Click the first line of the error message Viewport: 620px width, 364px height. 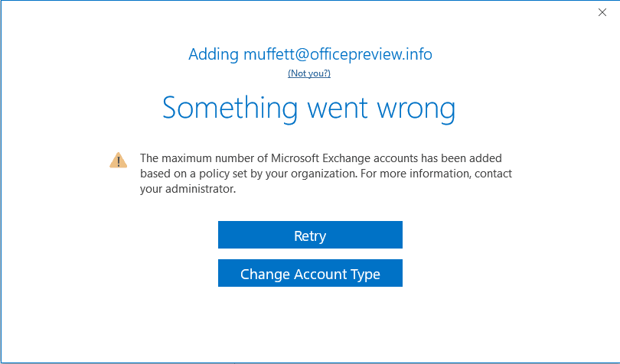321,158
